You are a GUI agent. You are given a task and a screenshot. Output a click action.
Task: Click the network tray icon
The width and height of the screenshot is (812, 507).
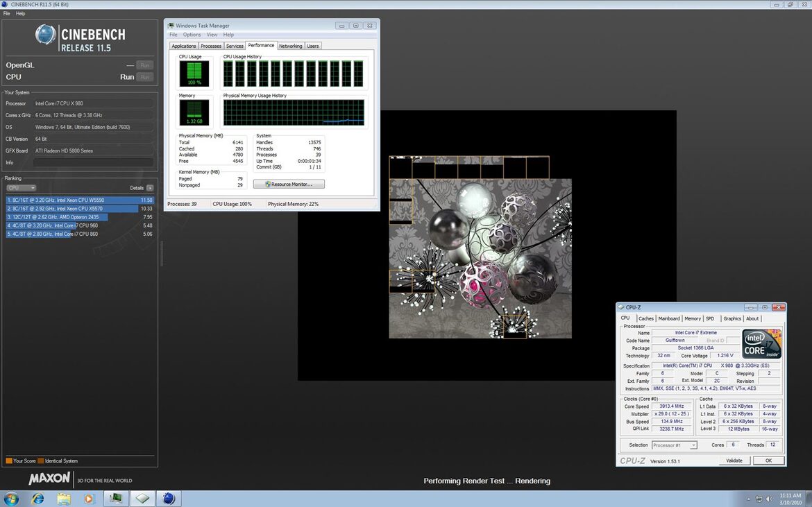point(759,499)
